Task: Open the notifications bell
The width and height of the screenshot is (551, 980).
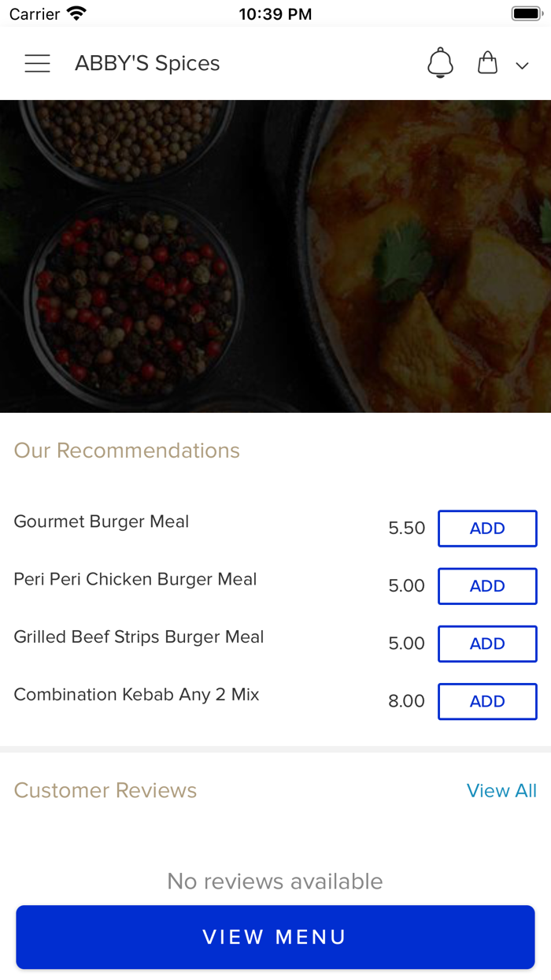Action: coord(440,63)
